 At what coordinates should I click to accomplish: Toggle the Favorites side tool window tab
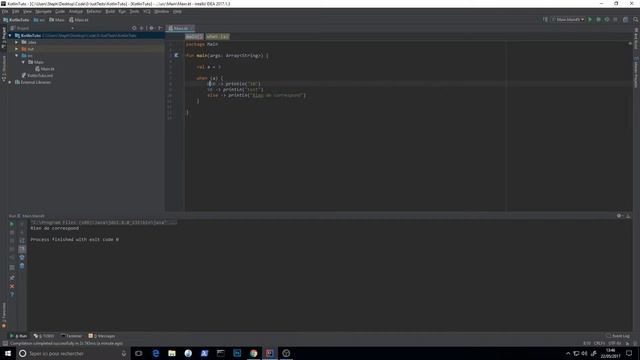click(4, 315)
